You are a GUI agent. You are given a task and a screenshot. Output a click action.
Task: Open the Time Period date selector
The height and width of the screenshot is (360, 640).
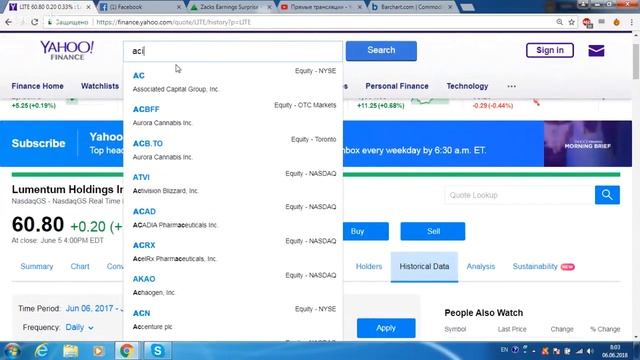tap(94, 309)
